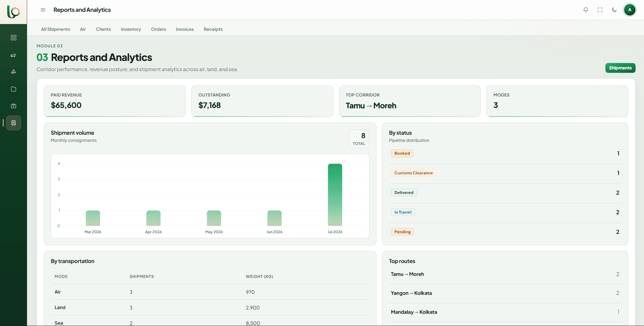The width and height of the screenshot is (644, 326).
Task: Click the Delivered status badge
Action: (x=404, y=193)
